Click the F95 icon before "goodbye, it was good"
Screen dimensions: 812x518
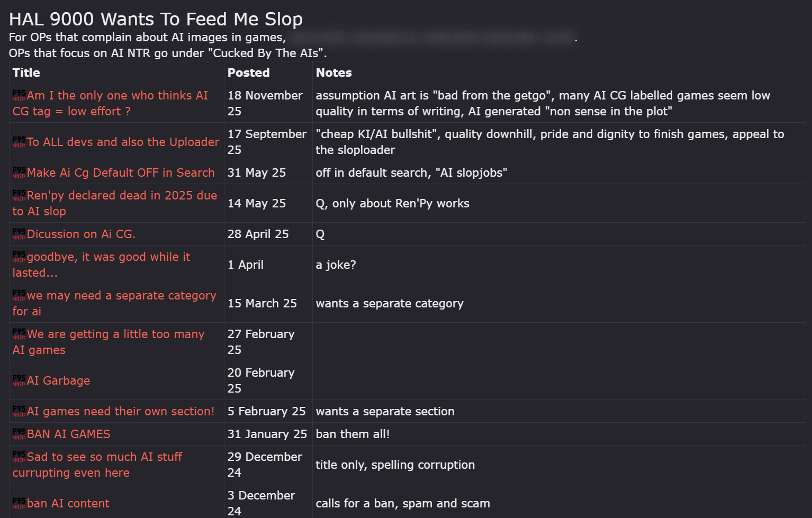(x=19, y=257)
